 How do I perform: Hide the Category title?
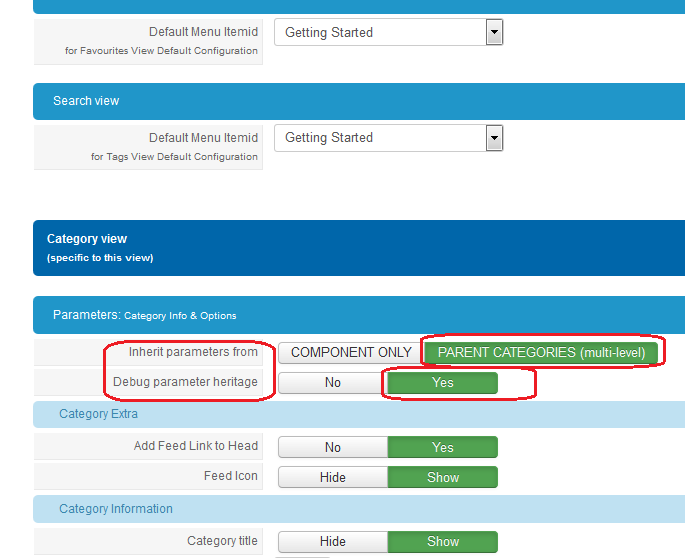332,542
